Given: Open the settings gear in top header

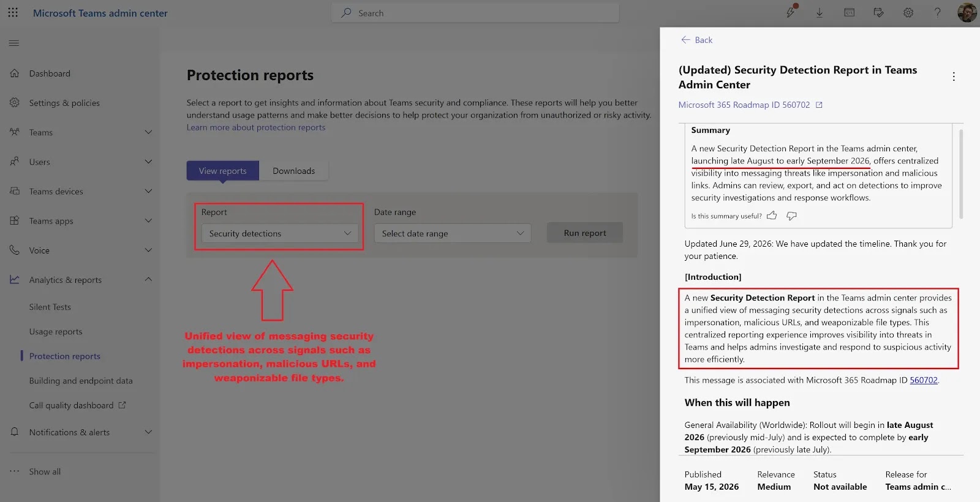Looking at the screenshot, I should coord(908,13).
